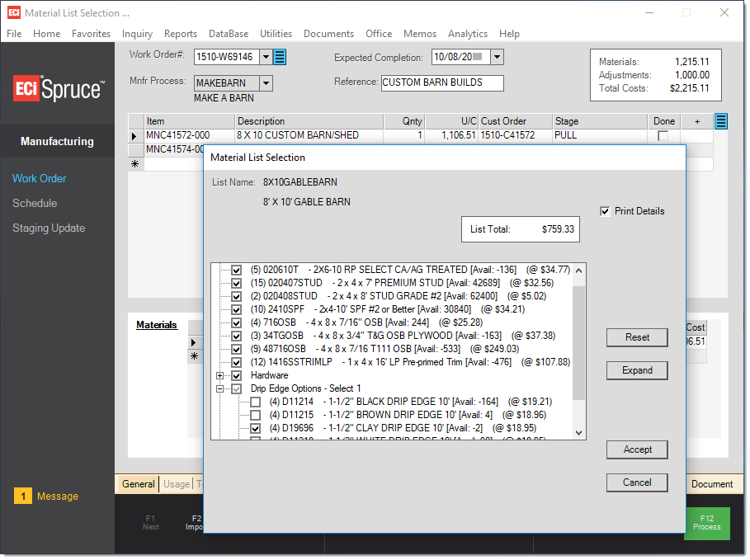Expand the Hardware tree node

219,375
